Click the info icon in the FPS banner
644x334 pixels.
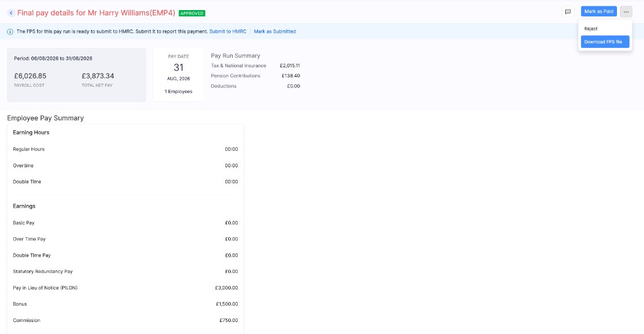(x=10, y=31)
